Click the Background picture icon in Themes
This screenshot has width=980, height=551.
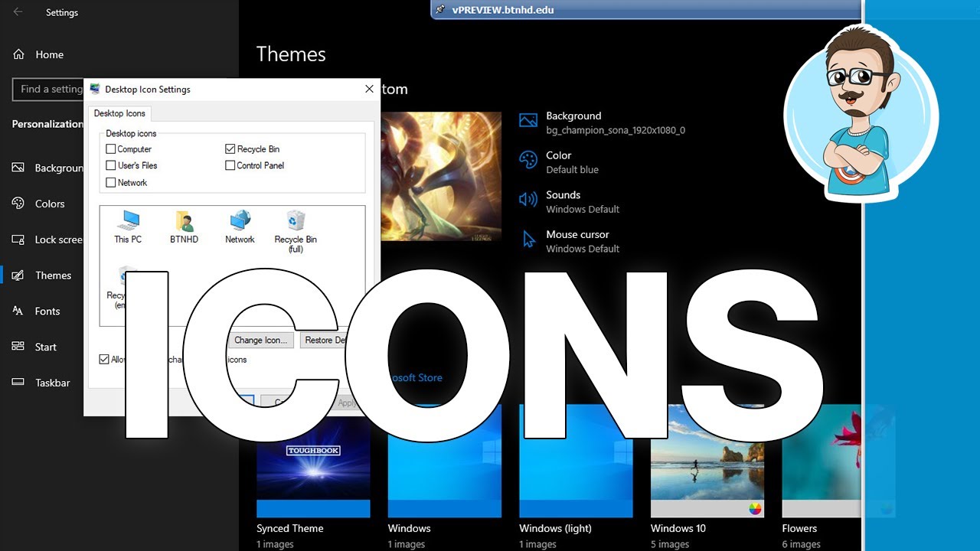click(528, 120)
